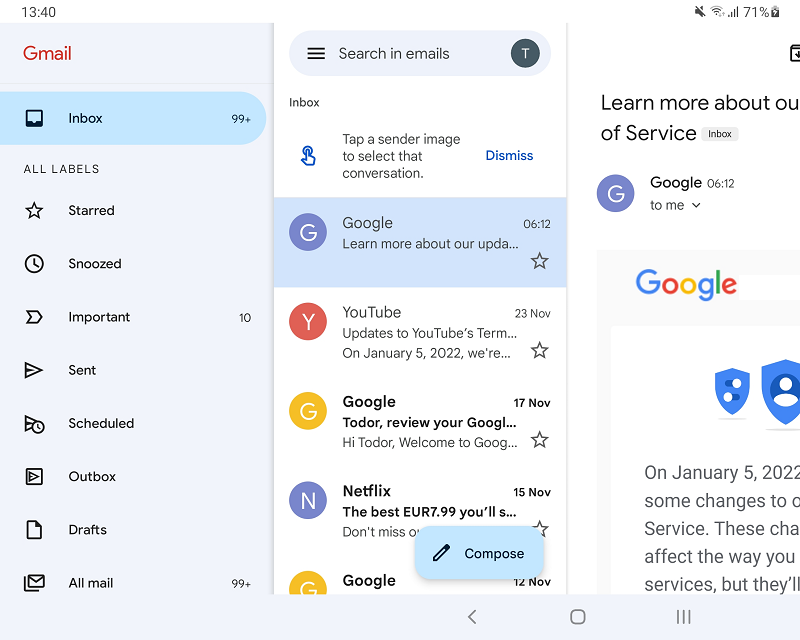The width and height of the screenshot is (800, 640).
Task: Click the archive icon above the open email
Action: click(794, 53)
